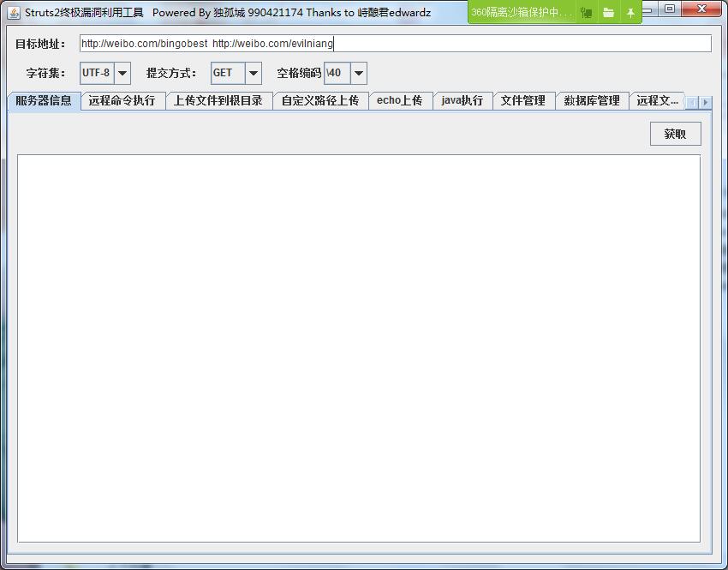The image size is (728, 570).
Task: Open the 360 sandbox folder icon
Action: pos(608,13)
